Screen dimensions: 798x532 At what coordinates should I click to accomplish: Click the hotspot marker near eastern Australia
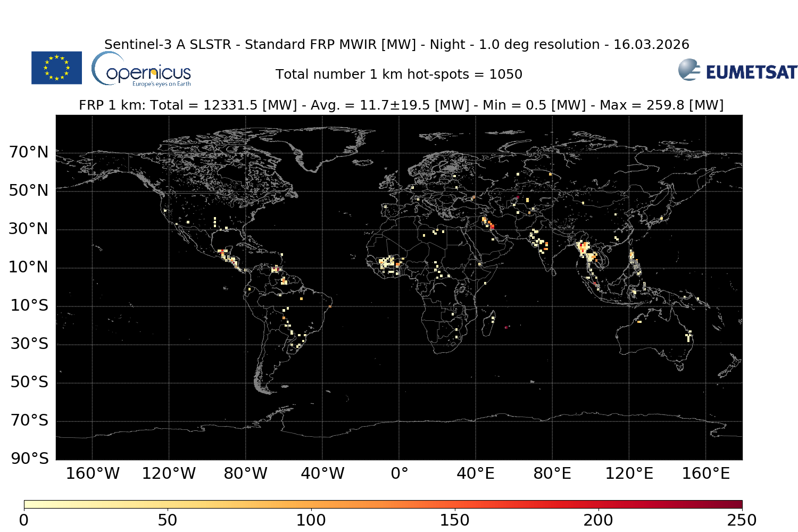point(689,335)
